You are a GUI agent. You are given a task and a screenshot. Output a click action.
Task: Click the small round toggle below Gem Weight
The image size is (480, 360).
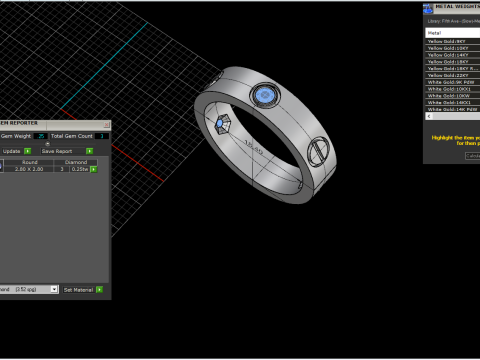[48, 144]
